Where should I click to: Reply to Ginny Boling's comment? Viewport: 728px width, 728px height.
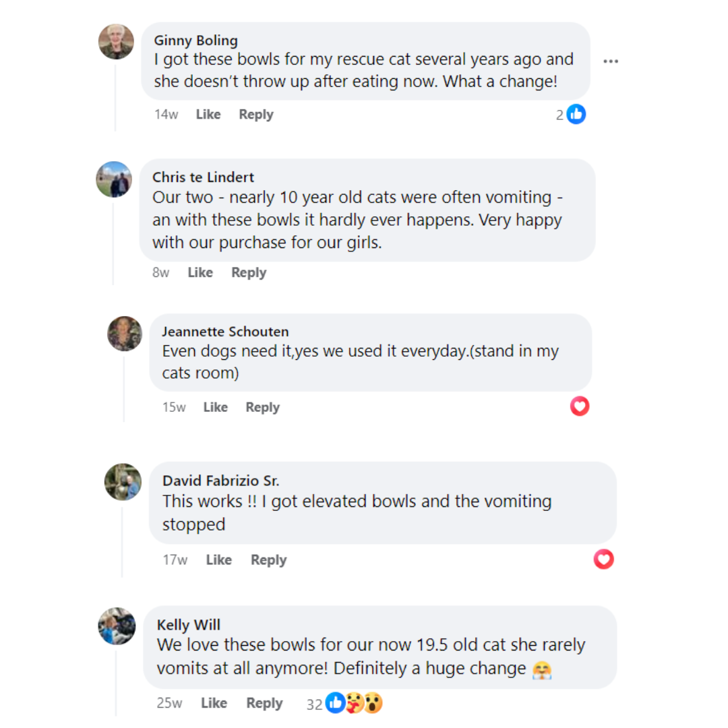(x=256, y=115)
